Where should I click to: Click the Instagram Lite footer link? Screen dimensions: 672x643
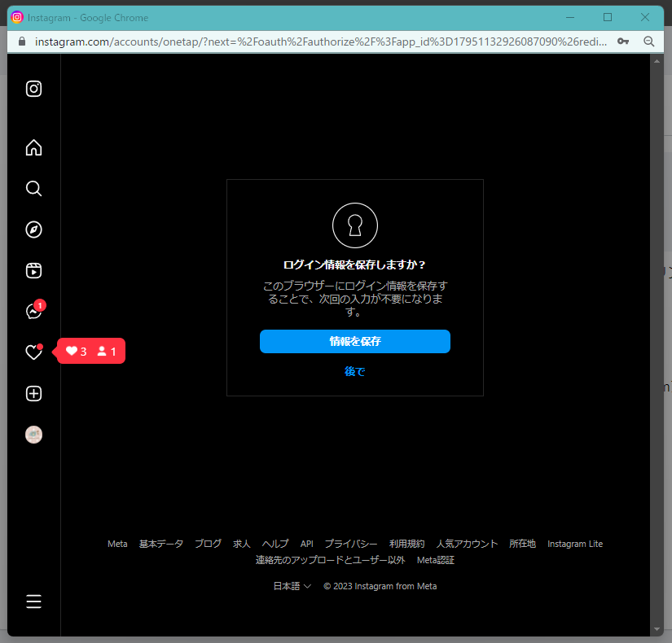[574, 544]
